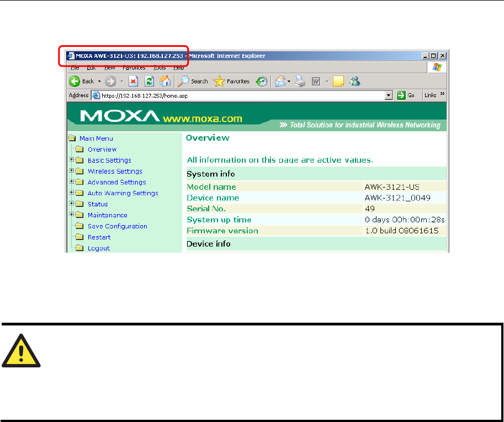Click the Refresh page icon
This screenshot has height=422, width=504.
(149, 81)
